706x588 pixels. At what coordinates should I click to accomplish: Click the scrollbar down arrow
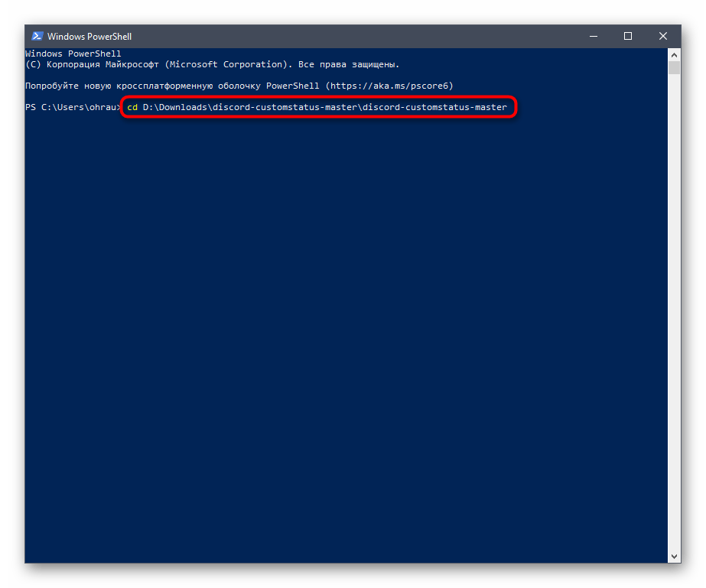pyautogui.click(x=674, y=557)
